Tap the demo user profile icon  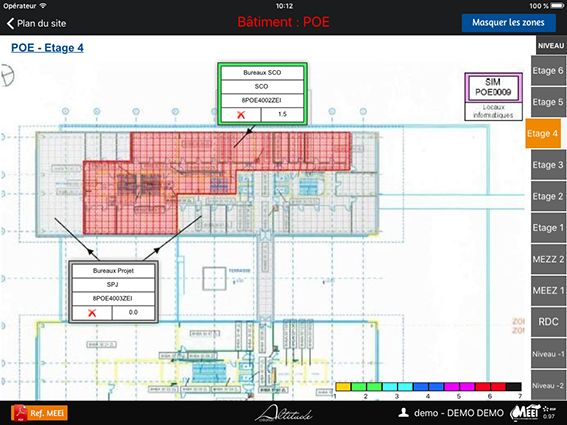point(404,412)
